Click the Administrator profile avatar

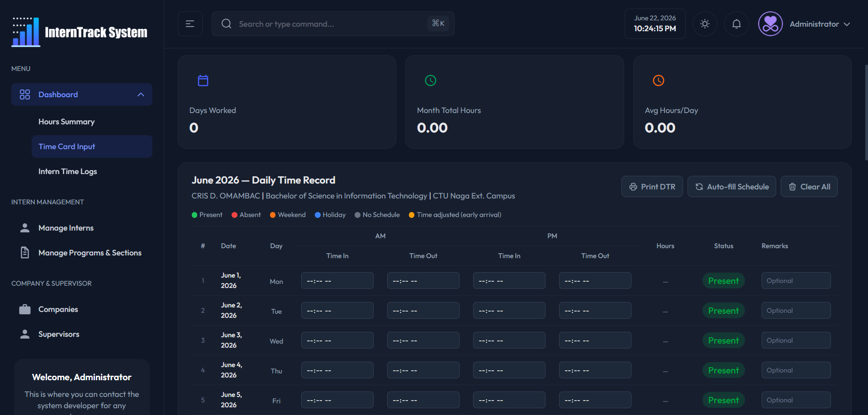pyautogui.click(x=770, y=24)
